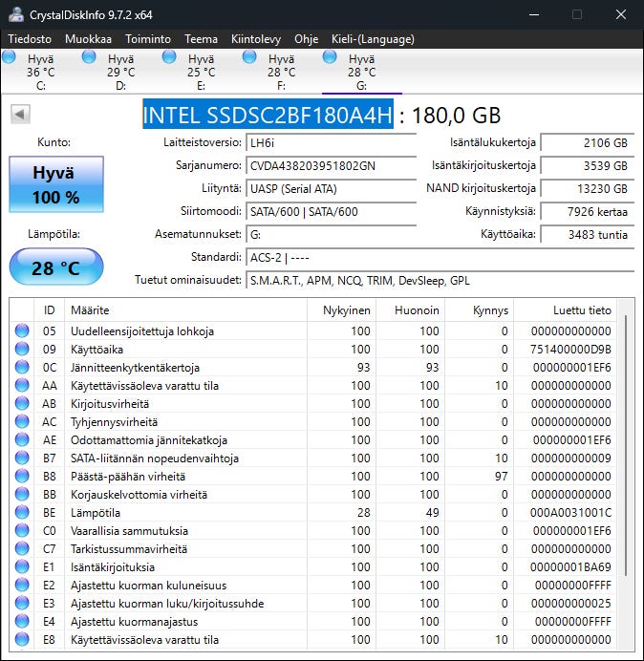Click status orb for attribute 05 row
Screen dimensions: 644x661
click(x=22, y=331)
